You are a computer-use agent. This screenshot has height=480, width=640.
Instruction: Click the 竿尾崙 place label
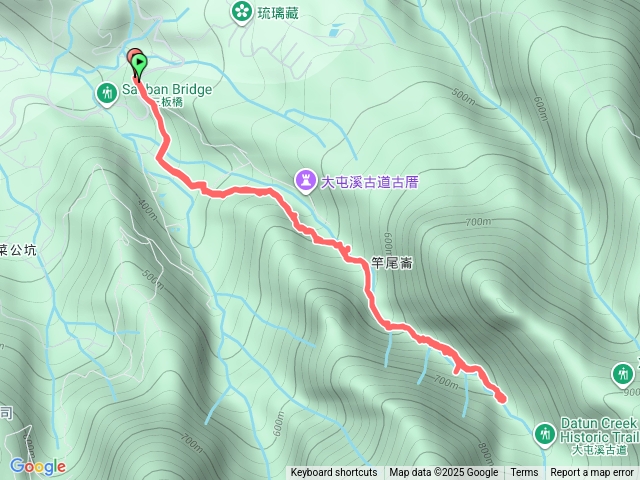pos(391,263)
